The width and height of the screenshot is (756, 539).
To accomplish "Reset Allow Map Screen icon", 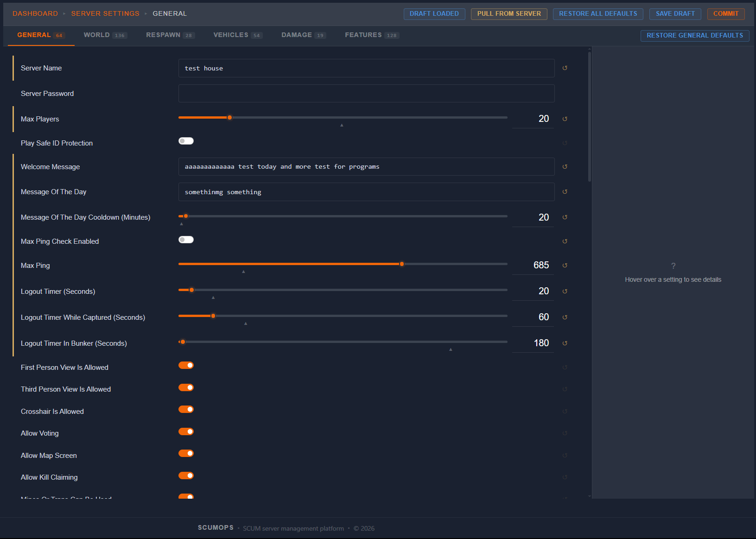I will (x=565, y=456).
